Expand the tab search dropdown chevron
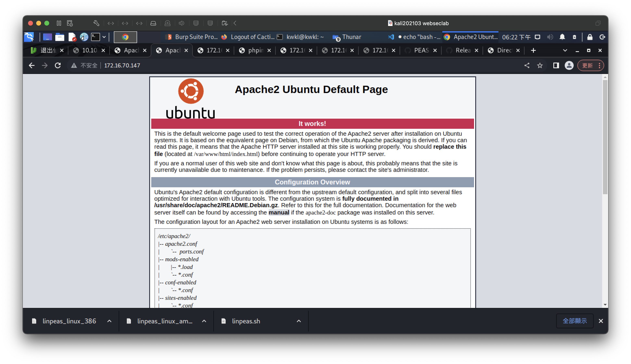 565,51
